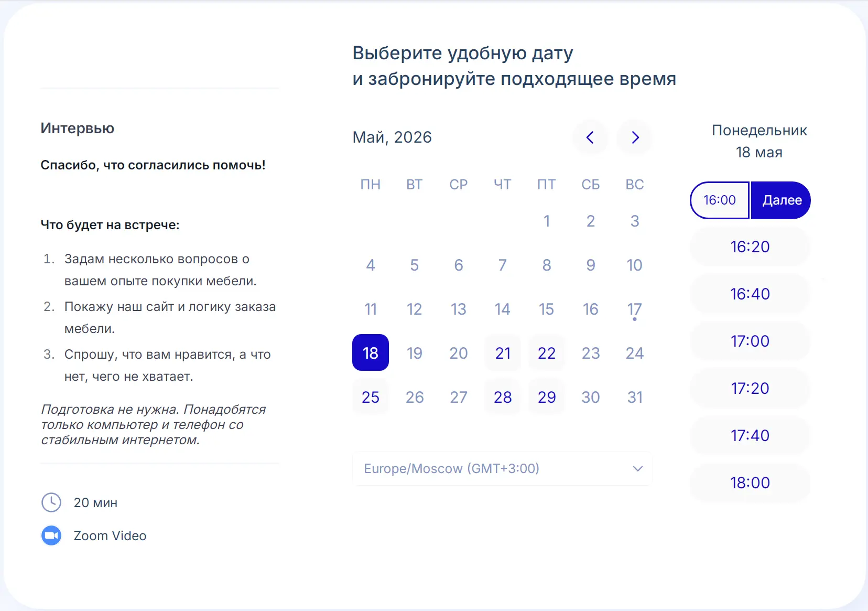This screenshot has width=868, height=611.
Task: Click today's date 17 with dot marker
Action: (x=635, y=309)
